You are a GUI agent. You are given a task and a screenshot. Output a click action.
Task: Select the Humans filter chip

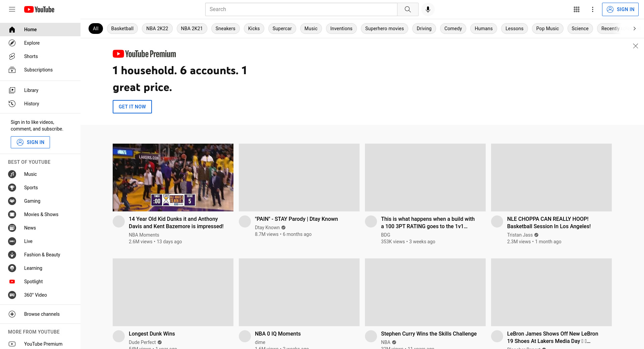[x=484, y=29]
